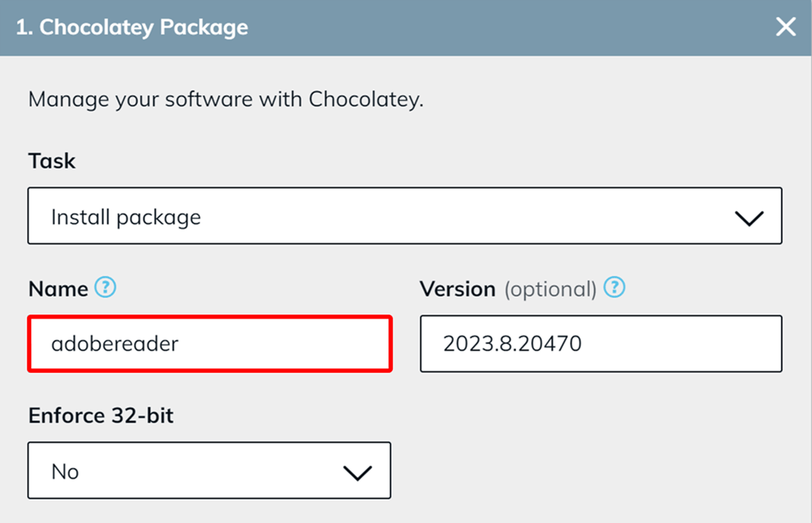
Task: Click the Name field help icon
Action: [105, 288]
